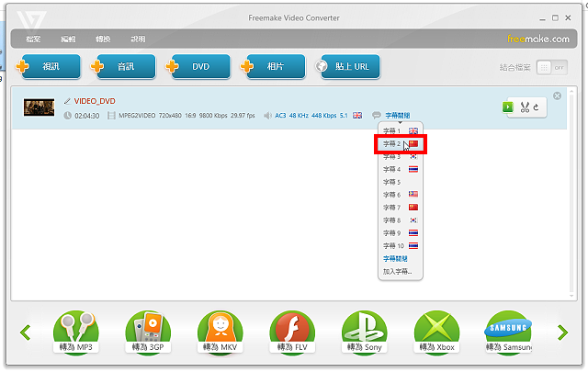This screenshot has width=588, height=372.
Task: Convert using the 轉為 MP3 icon
Action: click(x=76, y=333)
